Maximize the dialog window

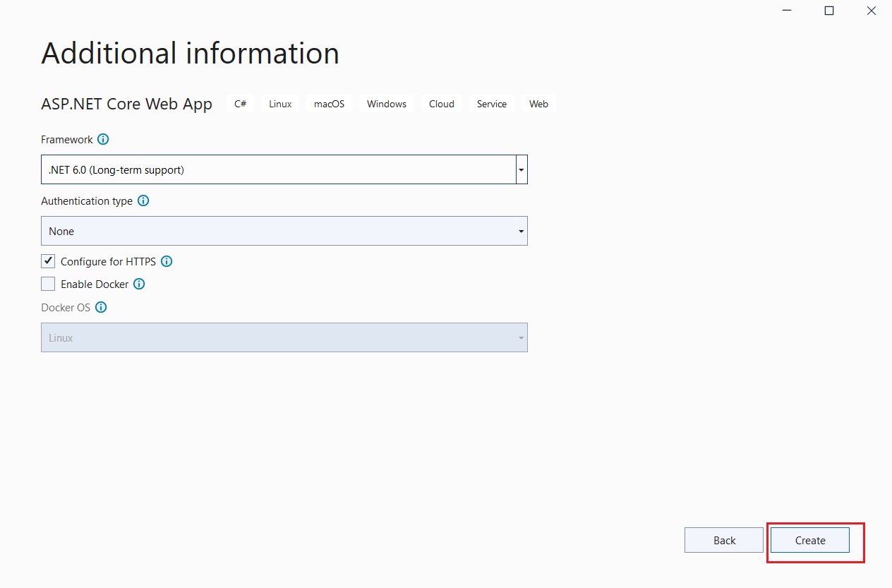pyautogui.click(x=829, y=11)
